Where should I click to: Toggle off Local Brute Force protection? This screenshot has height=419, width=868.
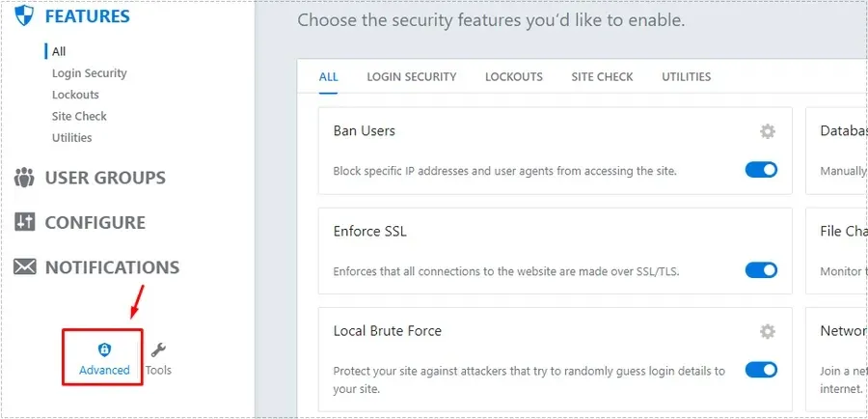tap(761, 371)
